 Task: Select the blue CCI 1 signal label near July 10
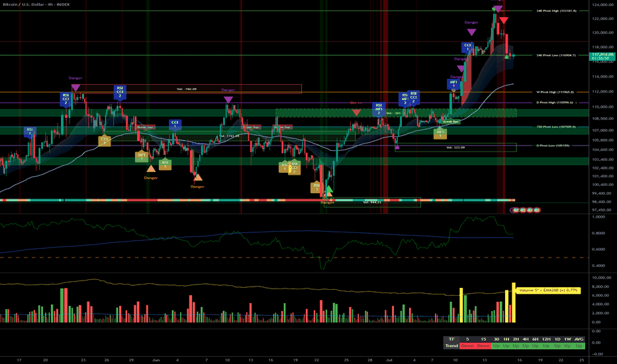pos(467,48)
